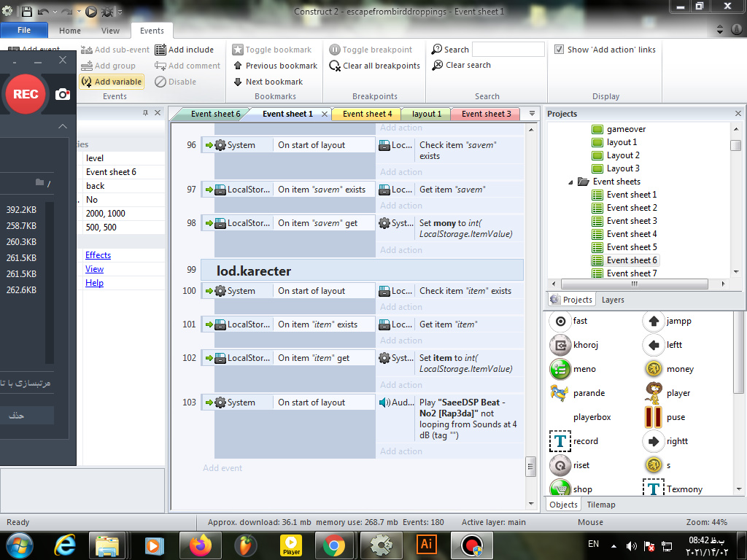The width and height of the screenshot is (747, 560).
Task: Select the riset object icon
Action: click(x=560, y=465)
